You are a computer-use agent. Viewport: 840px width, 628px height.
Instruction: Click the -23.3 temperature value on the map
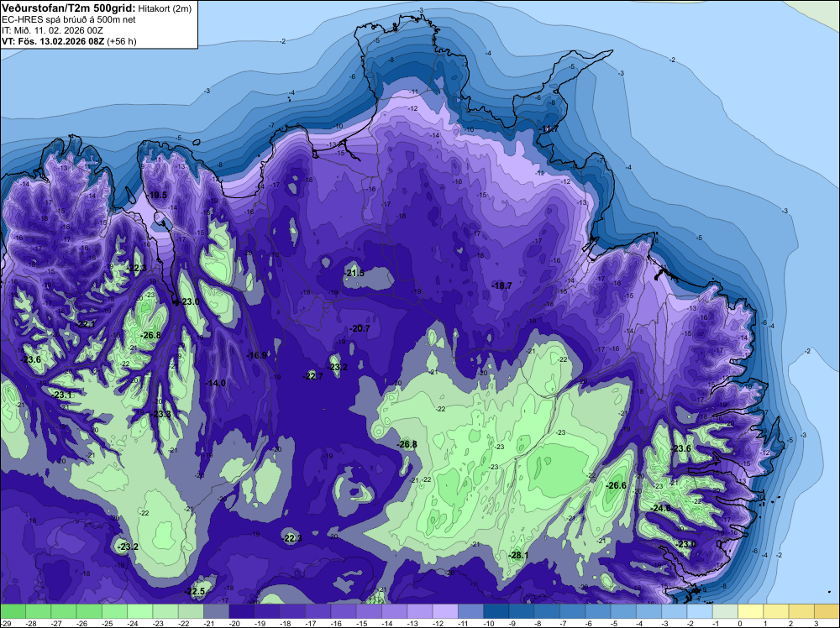[161, 414]
